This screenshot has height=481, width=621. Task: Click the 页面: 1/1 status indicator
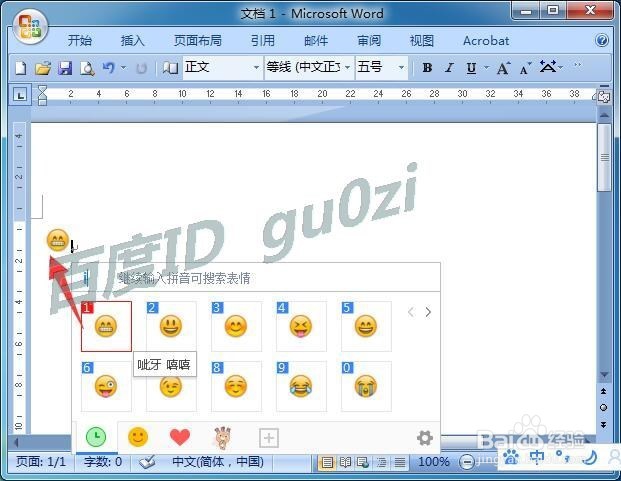coord(41,462)
